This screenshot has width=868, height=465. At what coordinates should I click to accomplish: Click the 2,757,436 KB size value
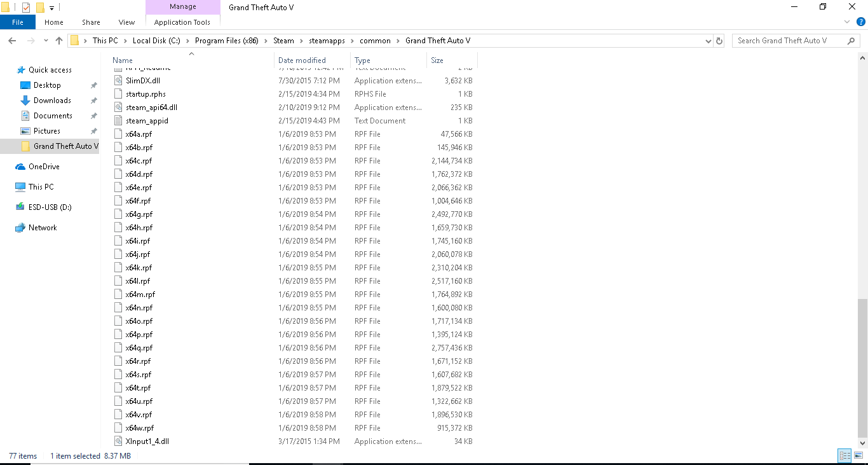click(x=452, y=348)
